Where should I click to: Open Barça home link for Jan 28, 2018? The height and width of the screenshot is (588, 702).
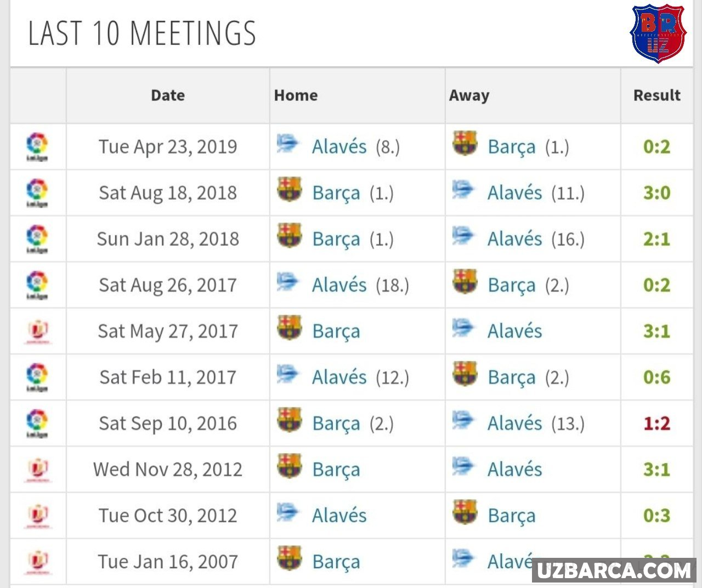coord(336,239)
